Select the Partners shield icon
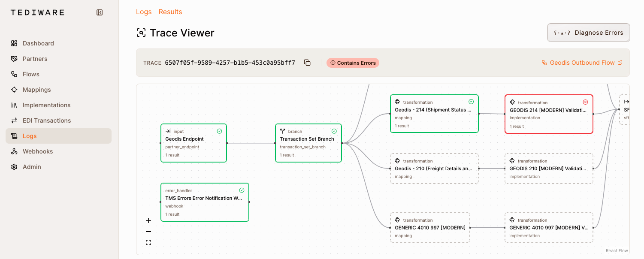 pos(14,58)
